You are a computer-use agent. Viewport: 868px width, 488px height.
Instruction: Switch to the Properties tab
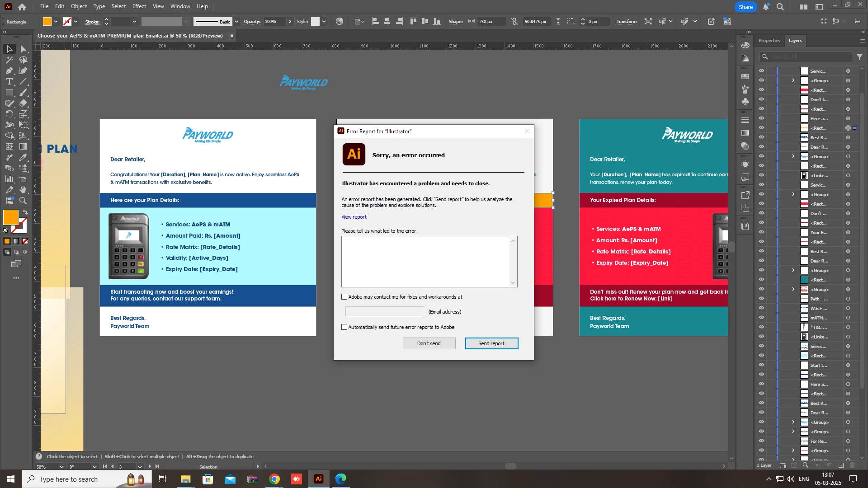click(769, 41)
